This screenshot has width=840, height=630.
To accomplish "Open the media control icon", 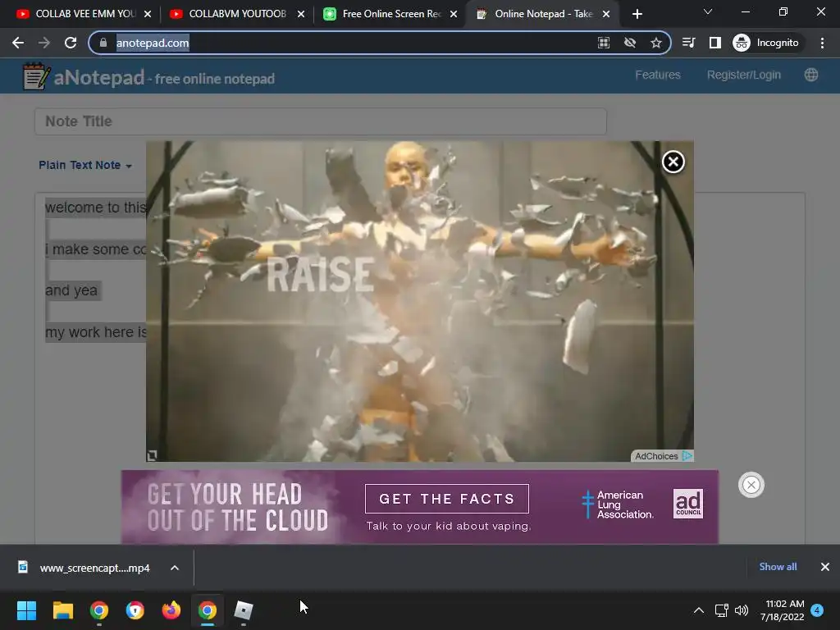I will (688, 43).
